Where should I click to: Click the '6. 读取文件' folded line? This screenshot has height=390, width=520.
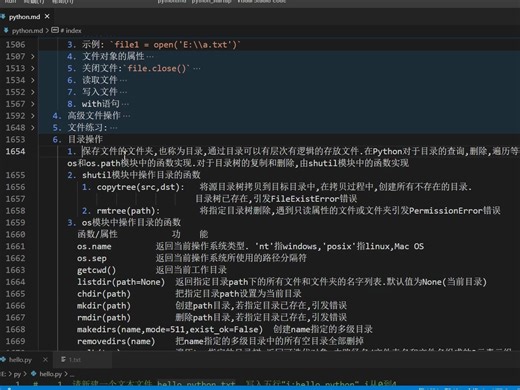click(97, 80)
